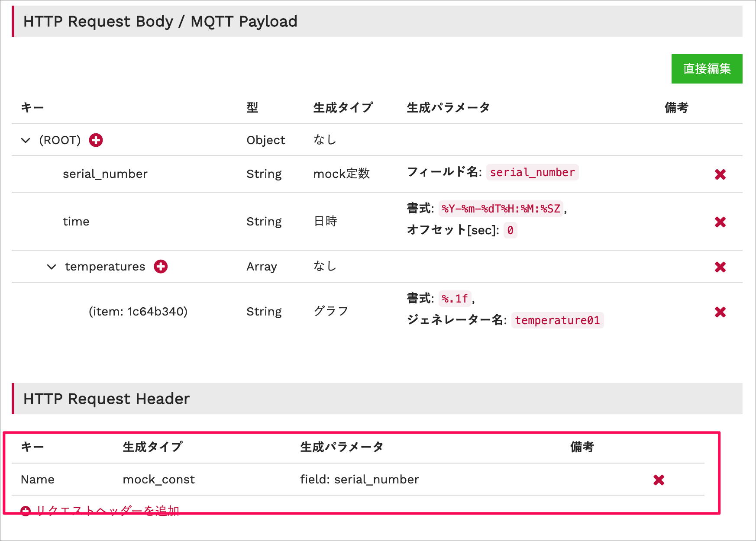This screenshot has width=756, height=541.
Task: Click リクエストヘッダーを追加 link
Action: click(x=108, y=511)
